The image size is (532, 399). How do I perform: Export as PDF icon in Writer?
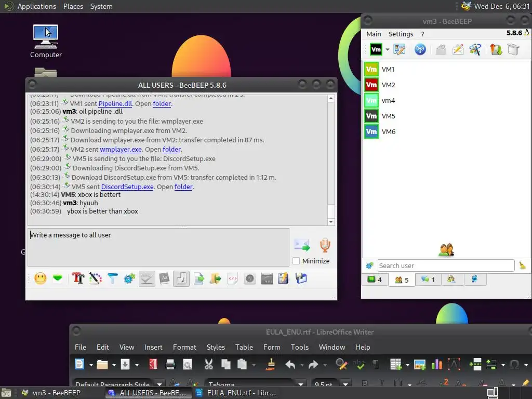coord(153,364)
